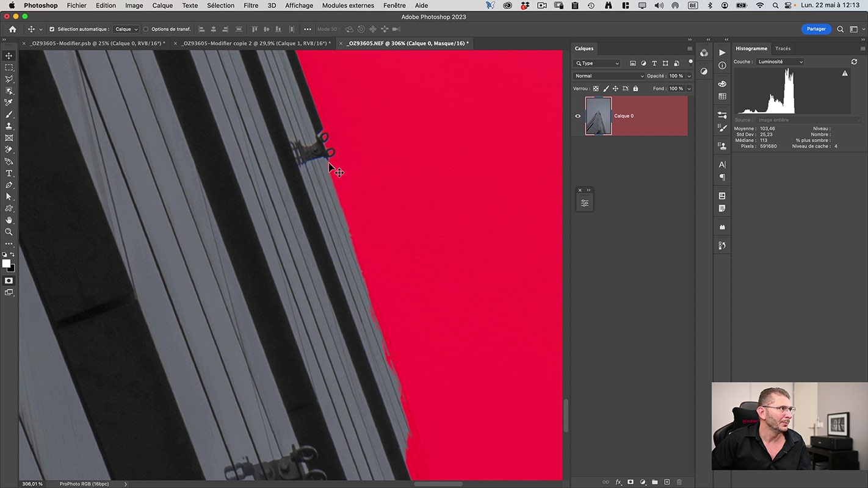The height and width of the screenshot is (488, 868).
Task: Create a new layer in Calques panel
Action: click(x=667, y=482)
